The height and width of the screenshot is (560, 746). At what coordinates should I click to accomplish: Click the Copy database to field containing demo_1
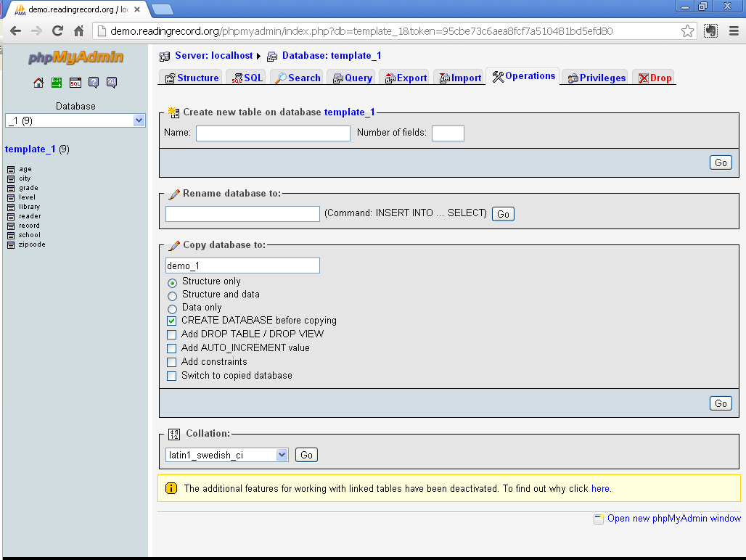click(242, 265)
